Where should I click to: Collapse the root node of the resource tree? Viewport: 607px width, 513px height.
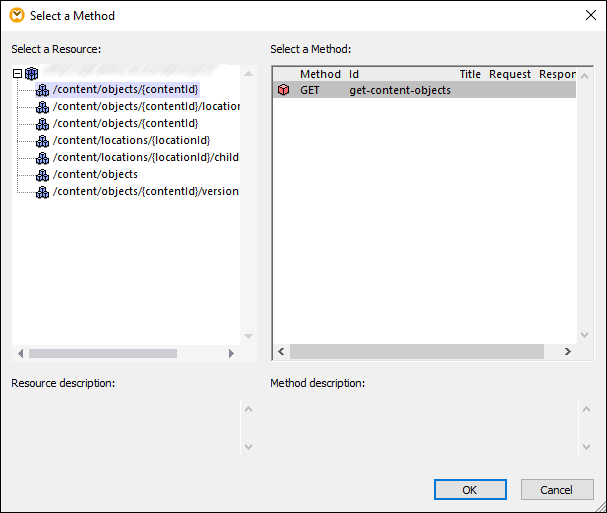click(x=18, y=73)
